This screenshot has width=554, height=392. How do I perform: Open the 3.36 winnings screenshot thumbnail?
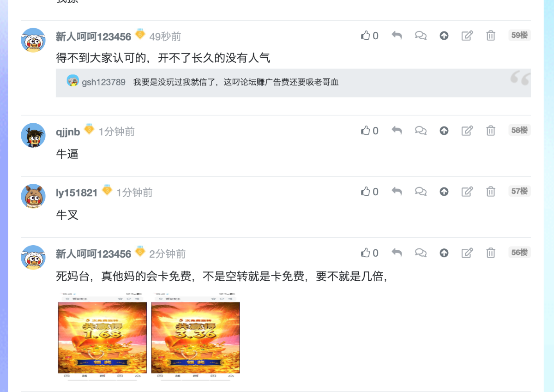pyautogui.click(x=195, y=336)
